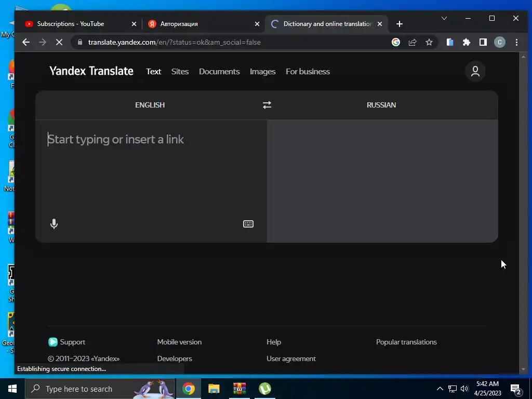Swap the English and Russian languages
Viewport: 532px width, 399px height.
click(267, 105)
